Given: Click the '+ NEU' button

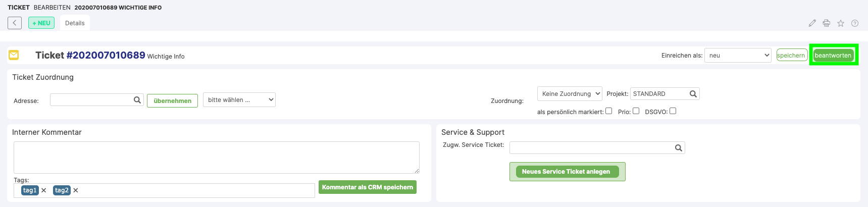Looking at the screenshot, I should [41, 23].
